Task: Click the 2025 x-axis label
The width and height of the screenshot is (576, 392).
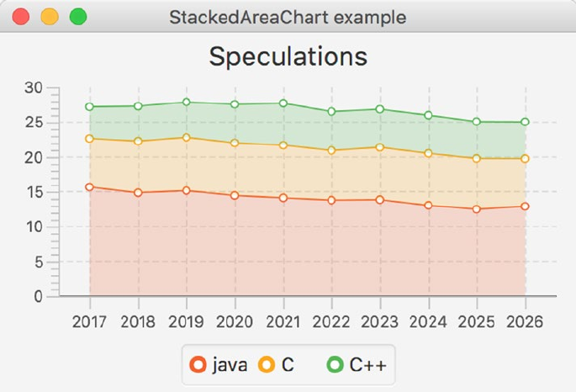Action: tap(477, 321)
